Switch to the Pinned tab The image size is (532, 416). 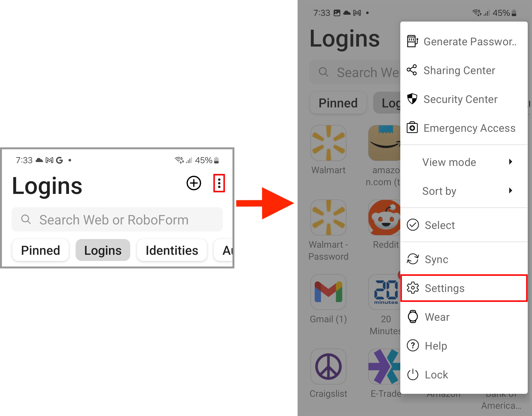tap(40, 250)
